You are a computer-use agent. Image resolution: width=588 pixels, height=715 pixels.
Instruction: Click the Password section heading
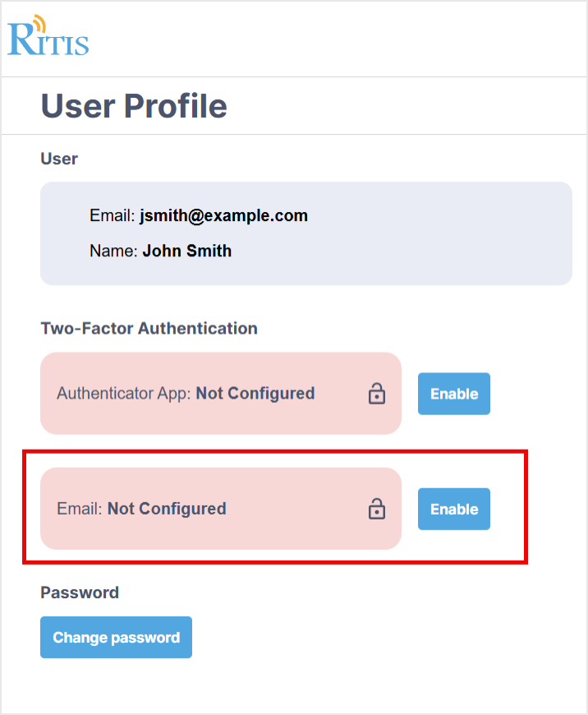click(80, 593)
